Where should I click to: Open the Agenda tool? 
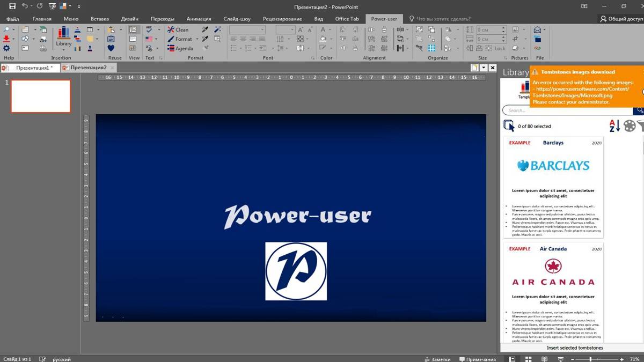(x=180, y=48)
